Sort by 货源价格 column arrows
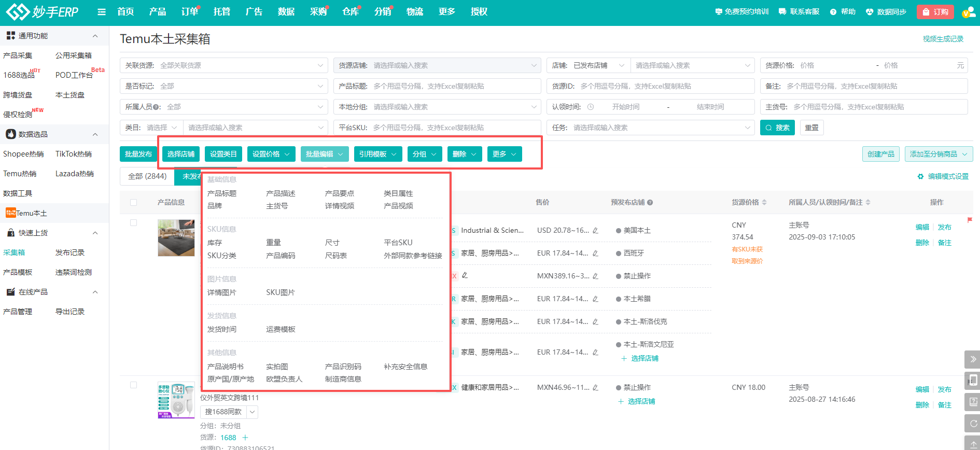 764,202
